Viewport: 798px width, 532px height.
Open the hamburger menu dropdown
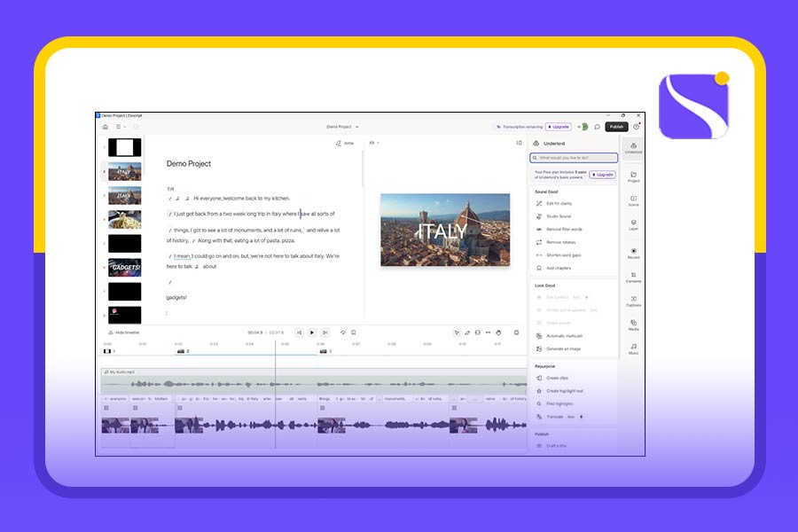click(120, 127)
